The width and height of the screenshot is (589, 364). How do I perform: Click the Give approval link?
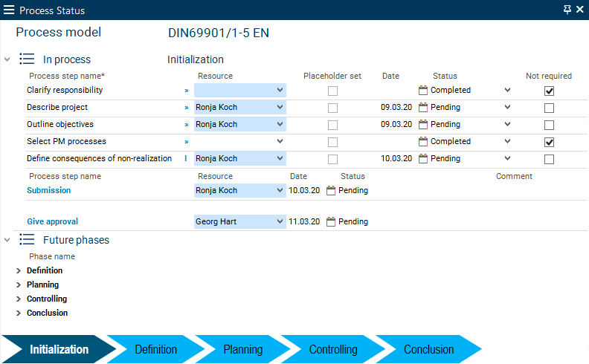(52, 221)
